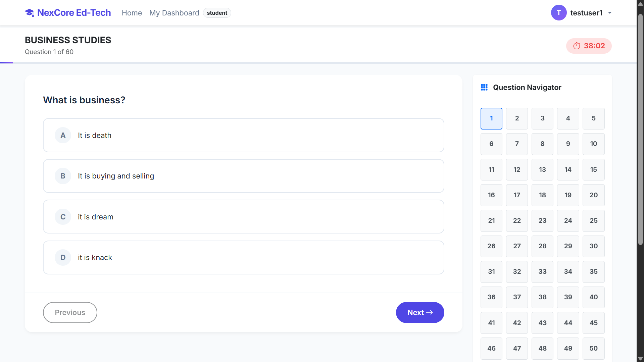Image resolution: width=644 pixels, height=362 pixels.
Task: Click the letter A option badge
Action: click(63, 136)
